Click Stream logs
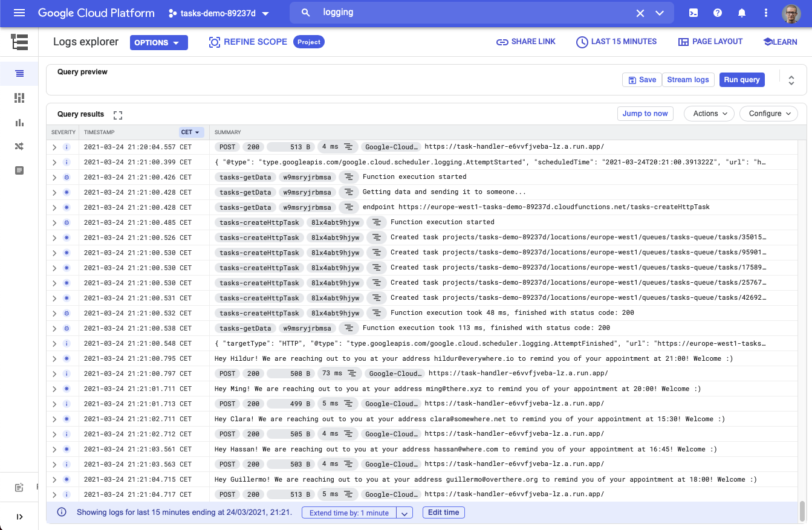Screen dimensions: 812x530 [688, 80]
